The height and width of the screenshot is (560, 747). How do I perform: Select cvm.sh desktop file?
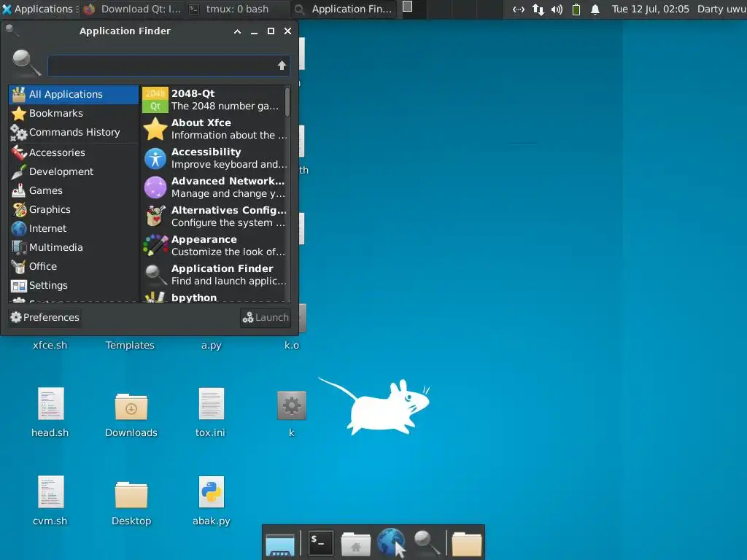[x=50, y=500]
